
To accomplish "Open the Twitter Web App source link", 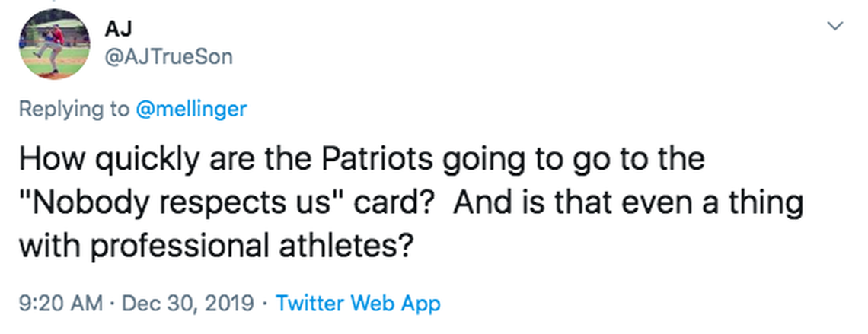I will [358, 304].
